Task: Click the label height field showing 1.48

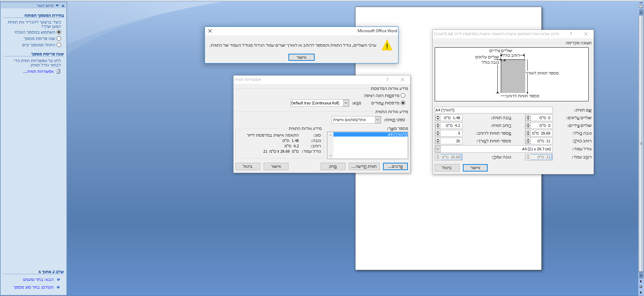Action: click(x=451, y=118)
